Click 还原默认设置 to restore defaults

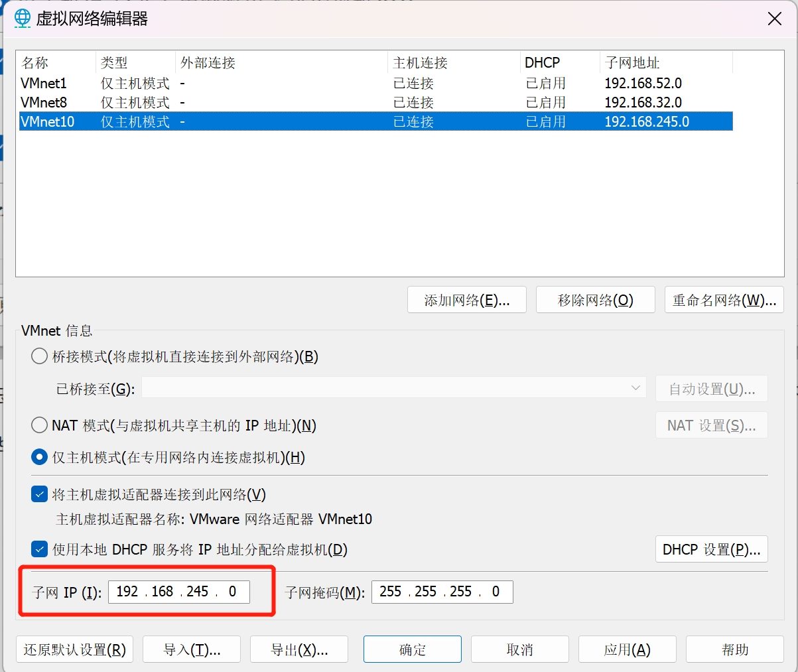(x=74, y=649)
